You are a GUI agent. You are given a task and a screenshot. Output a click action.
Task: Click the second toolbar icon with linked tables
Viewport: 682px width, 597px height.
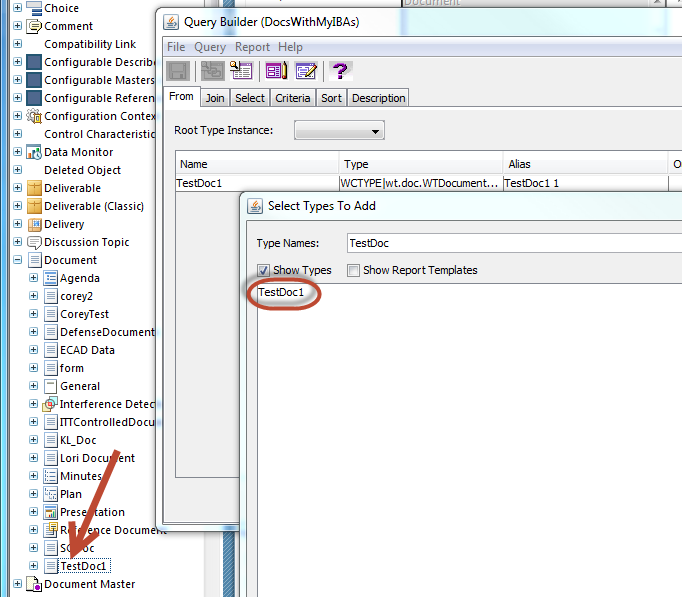click(x=212, y=71)
